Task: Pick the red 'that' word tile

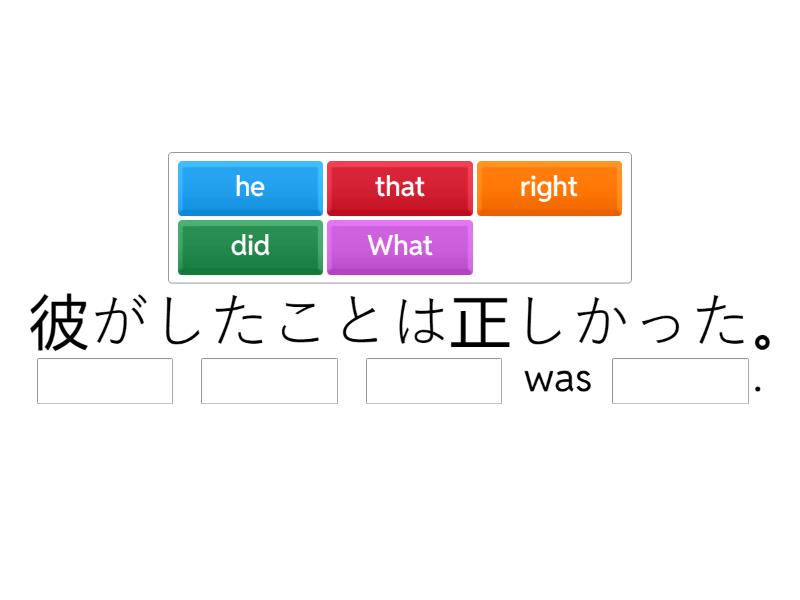Action: [399, 187]
